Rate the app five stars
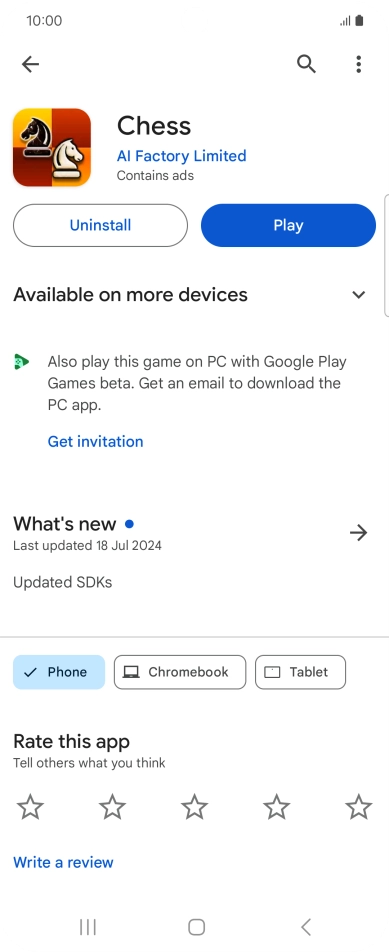 (359, 808)
